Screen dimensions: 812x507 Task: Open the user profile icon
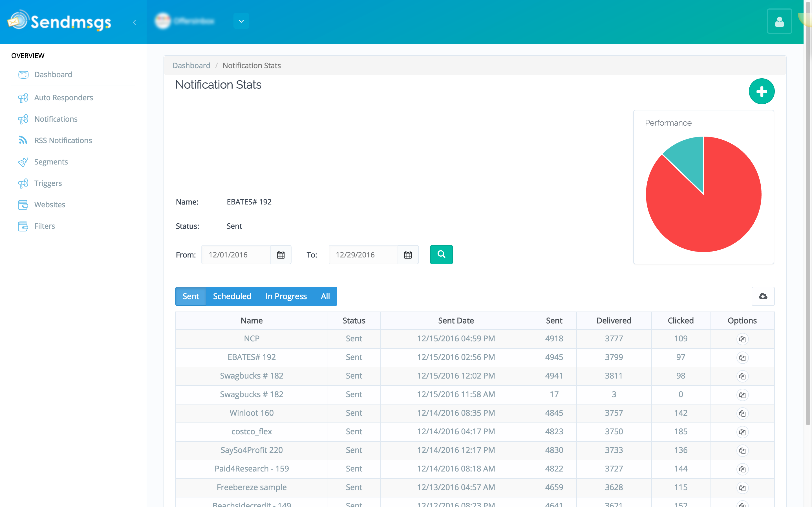click(779, 22)
